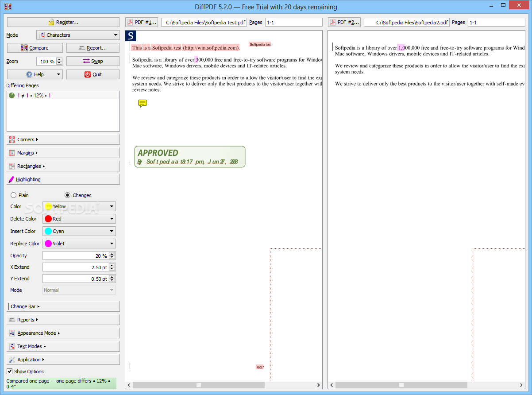
Task: Increase Opacity with the up arrow
Action: pos(112,254)
